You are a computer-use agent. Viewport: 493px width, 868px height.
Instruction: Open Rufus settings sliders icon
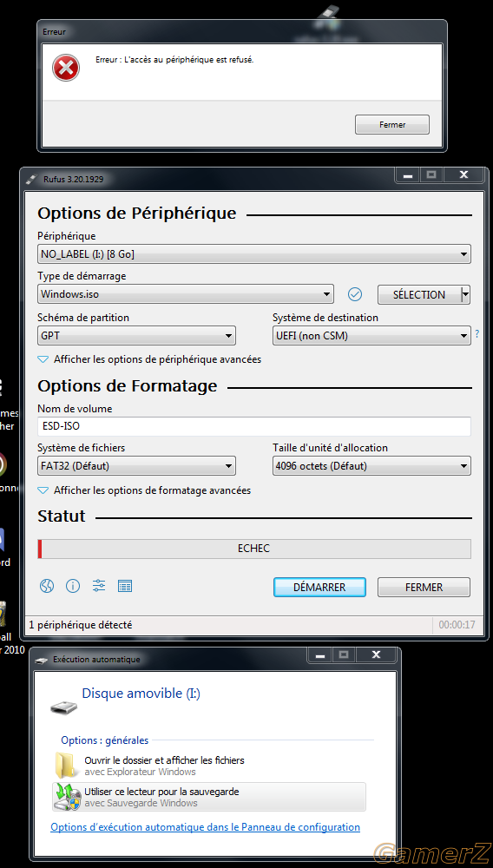point(99,586)
